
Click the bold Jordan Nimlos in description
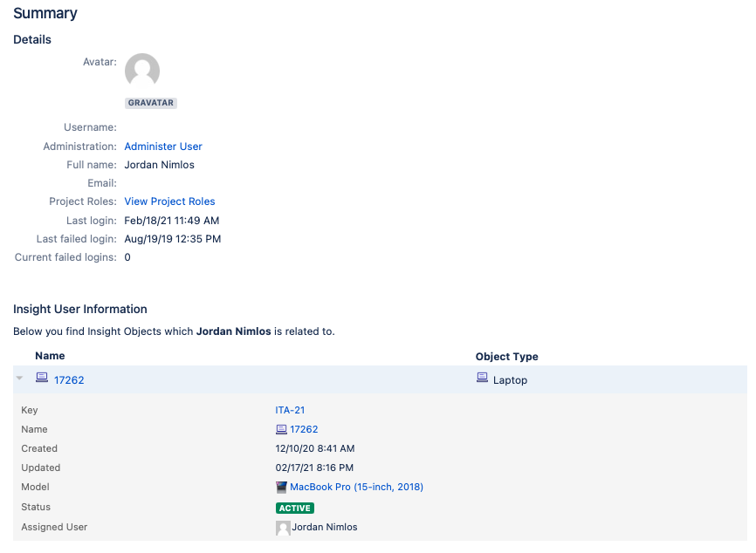tap(233, 331)
